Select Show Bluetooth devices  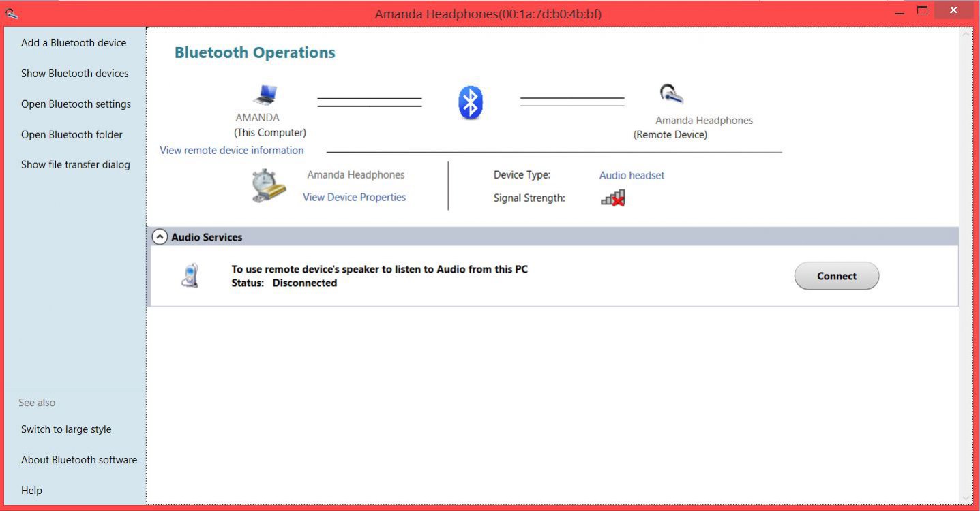(x=75, y=73)
